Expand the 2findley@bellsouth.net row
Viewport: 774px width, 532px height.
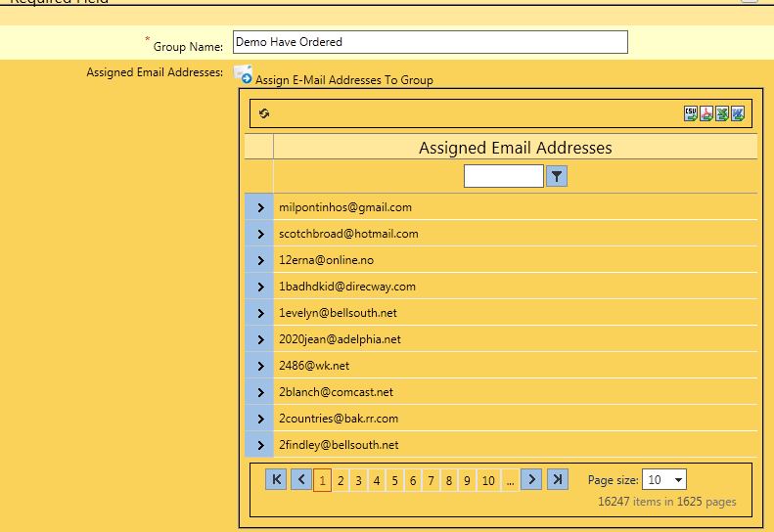(259, 445)
